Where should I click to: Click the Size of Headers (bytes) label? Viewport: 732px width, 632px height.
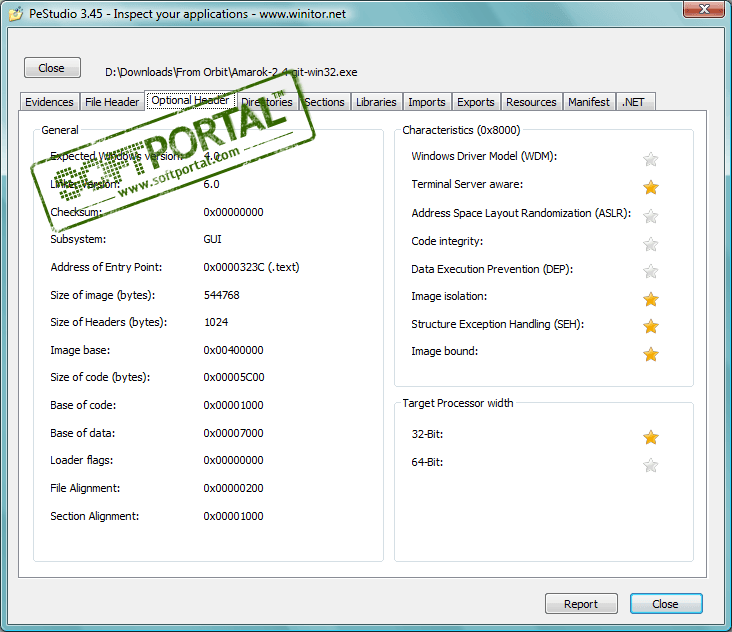pyautogui.click(x=109, y=323)
